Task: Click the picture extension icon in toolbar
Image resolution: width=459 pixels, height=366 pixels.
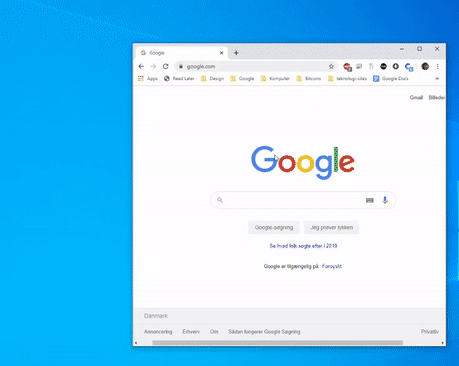Action: point(359,66)
